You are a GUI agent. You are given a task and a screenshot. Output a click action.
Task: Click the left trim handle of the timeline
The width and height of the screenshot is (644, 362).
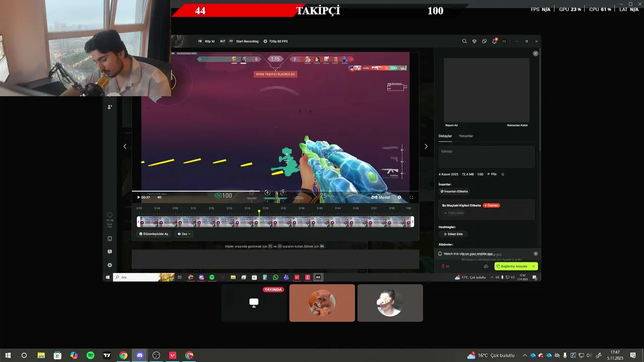[138, 222]
